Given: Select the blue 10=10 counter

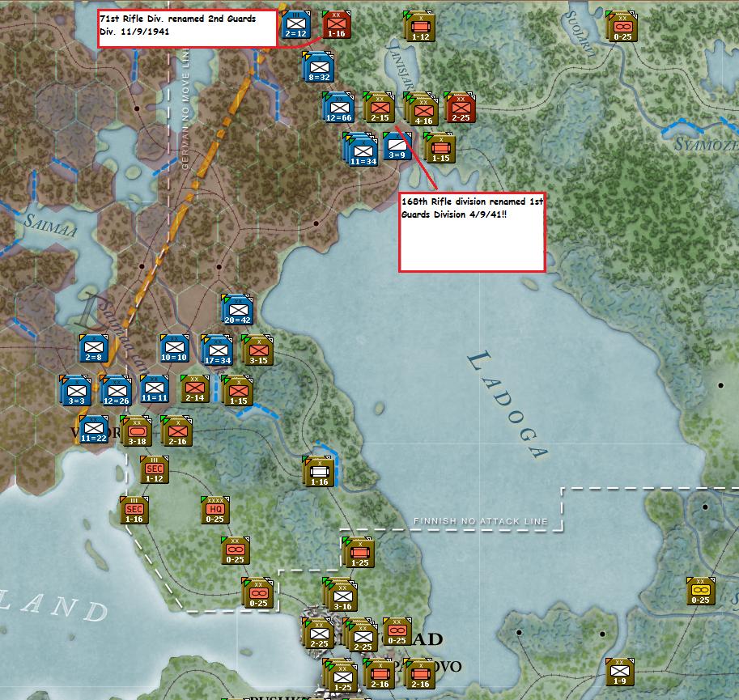Looking at the screenshot, I should click(174, 349).
